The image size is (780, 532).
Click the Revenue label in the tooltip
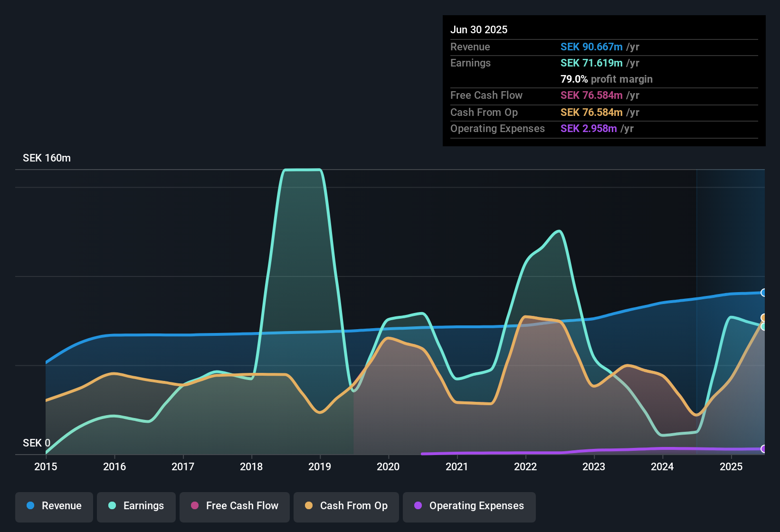click(x=470, y=47)
